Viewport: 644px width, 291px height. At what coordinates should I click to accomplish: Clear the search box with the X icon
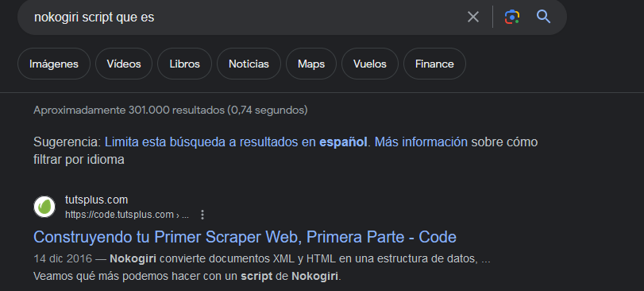click(473, 17)
